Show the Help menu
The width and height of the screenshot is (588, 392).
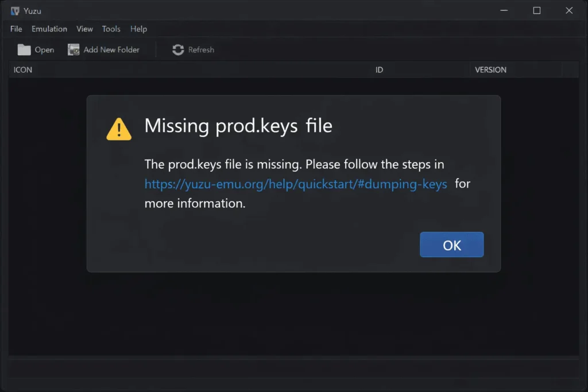[138, 29]
